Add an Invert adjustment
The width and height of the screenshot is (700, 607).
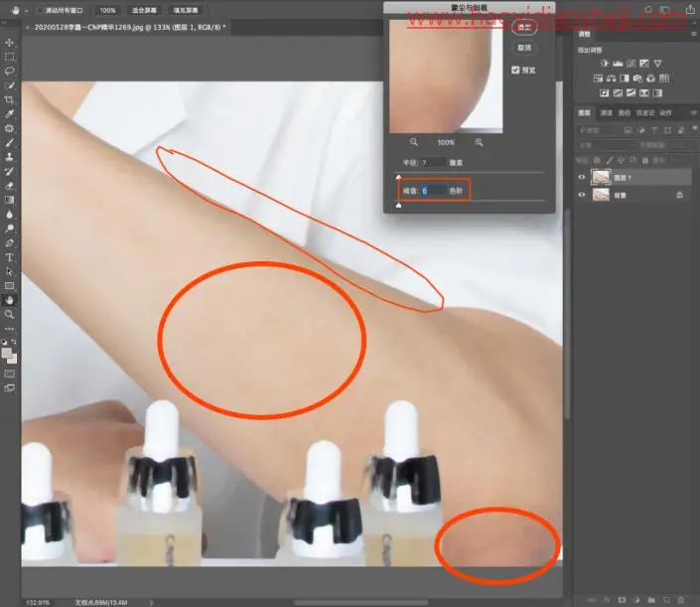604,93
